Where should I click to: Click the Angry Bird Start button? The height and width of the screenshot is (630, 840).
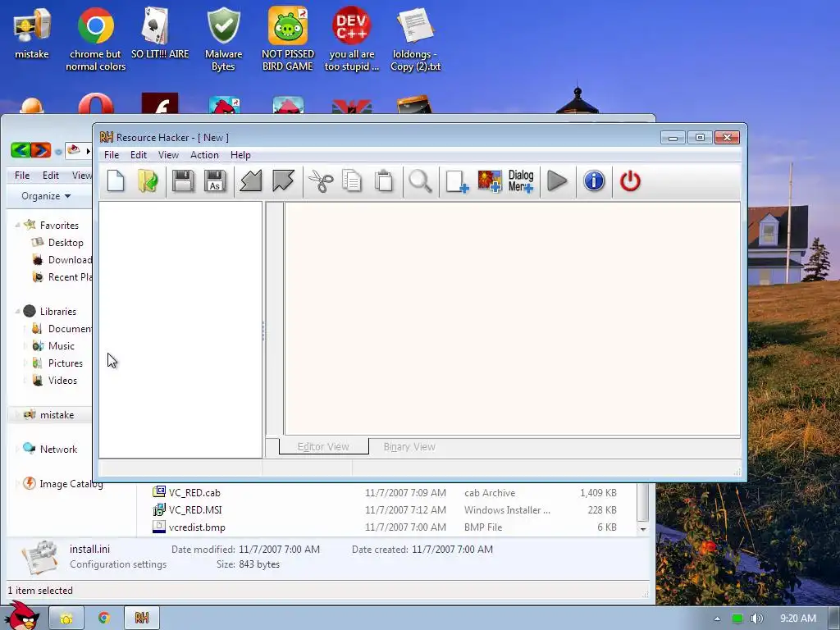coord(22,617)
